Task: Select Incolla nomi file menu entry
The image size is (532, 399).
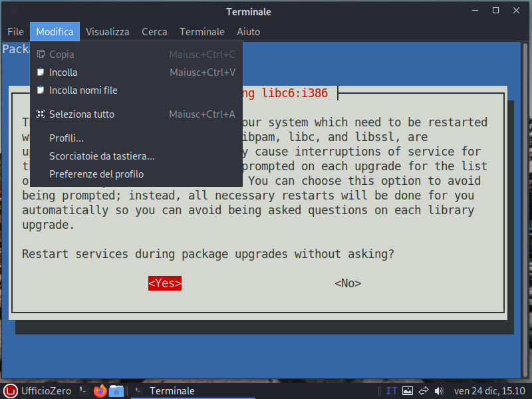Action: (83, 90)
